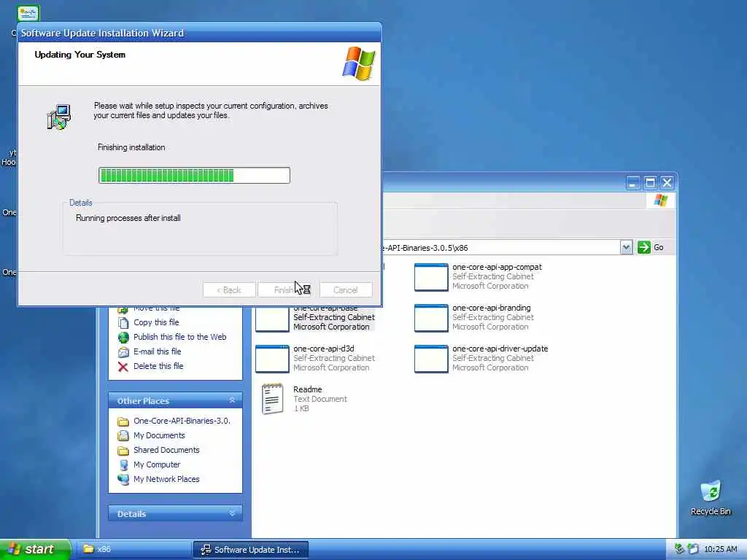Click the One-Core-API-Binaries folder icon

(x=123, y=421)
